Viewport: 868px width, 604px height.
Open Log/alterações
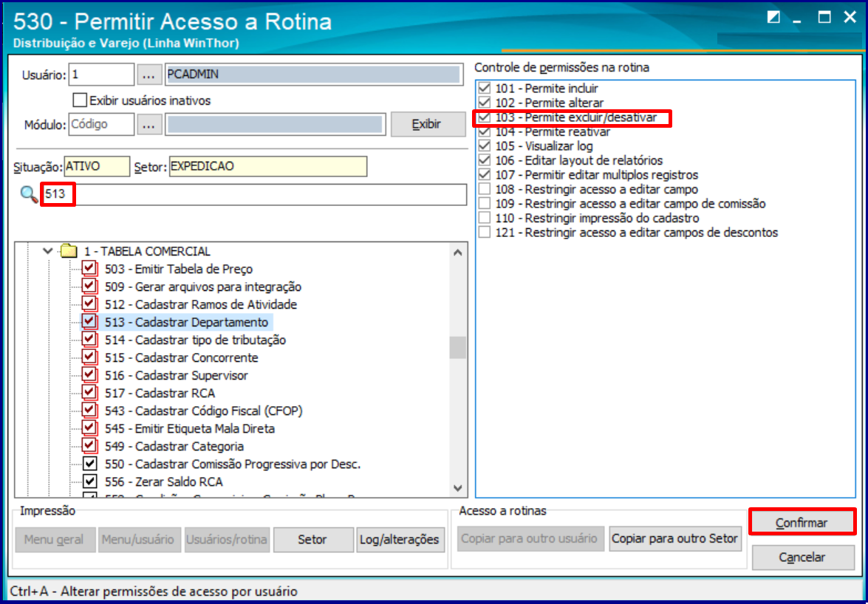coord(400,539)
